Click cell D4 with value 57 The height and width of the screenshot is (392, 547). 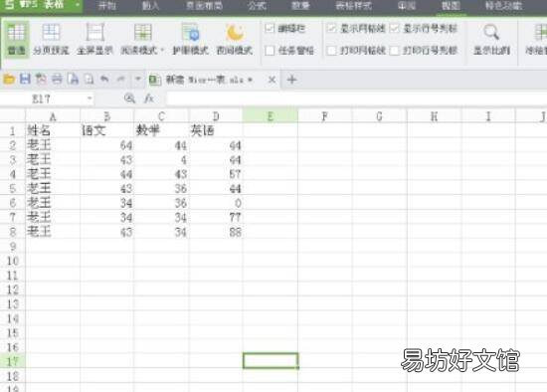point(216,174)
